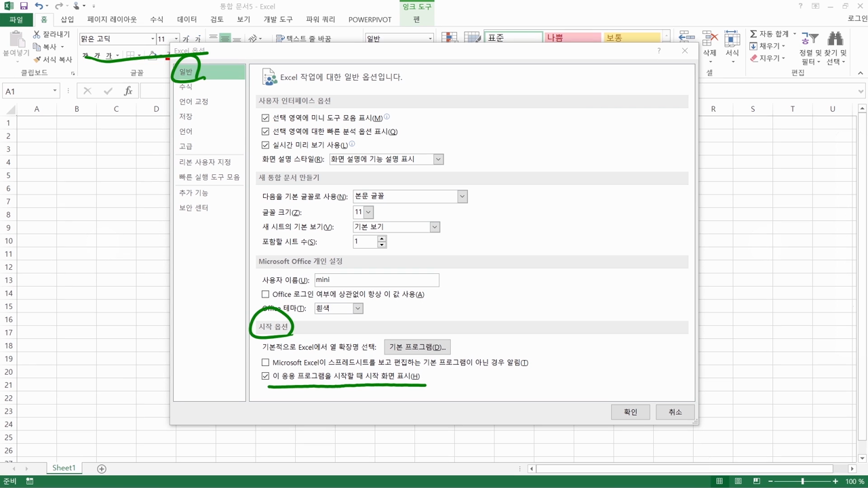This screenshot has height=488, width=868.
Task: Toggle Live Preview (실시간 미리 보기) checkbox
Action: [x=265, y=145]
